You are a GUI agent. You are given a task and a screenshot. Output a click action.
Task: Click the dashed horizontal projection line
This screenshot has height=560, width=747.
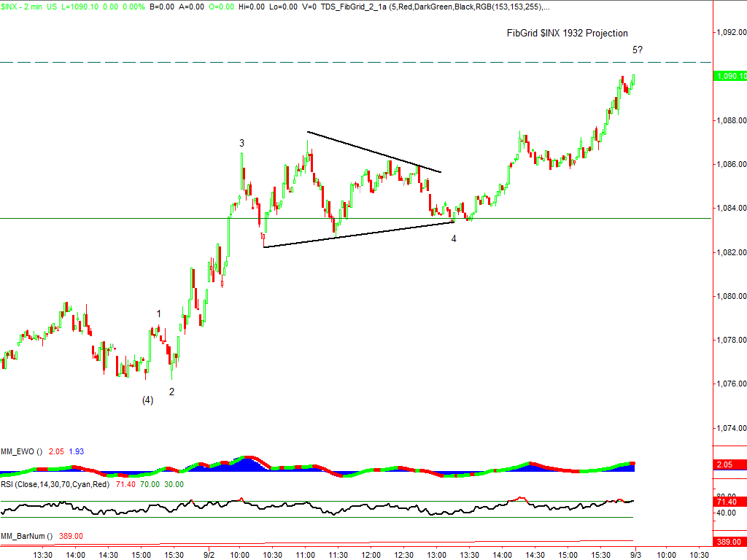pyautogui.click(x=365, y=63)
